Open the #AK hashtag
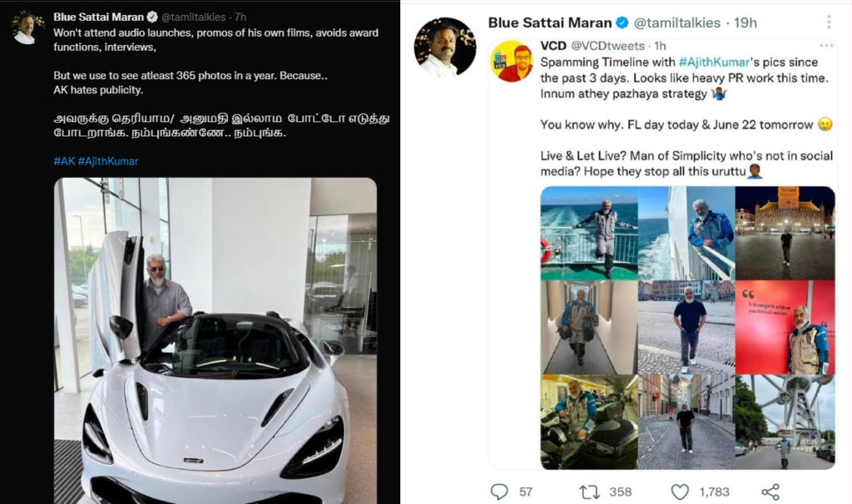This screenshot has height=504, width=852. [64, 161]
